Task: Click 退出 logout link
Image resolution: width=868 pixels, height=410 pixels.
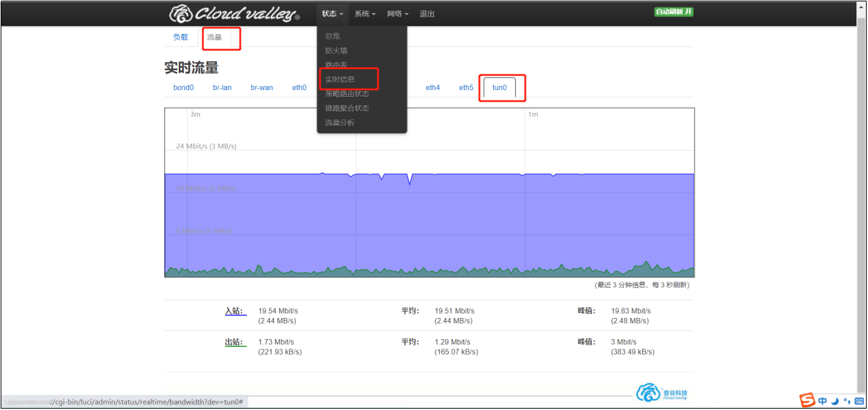Action: click(427, 14)
